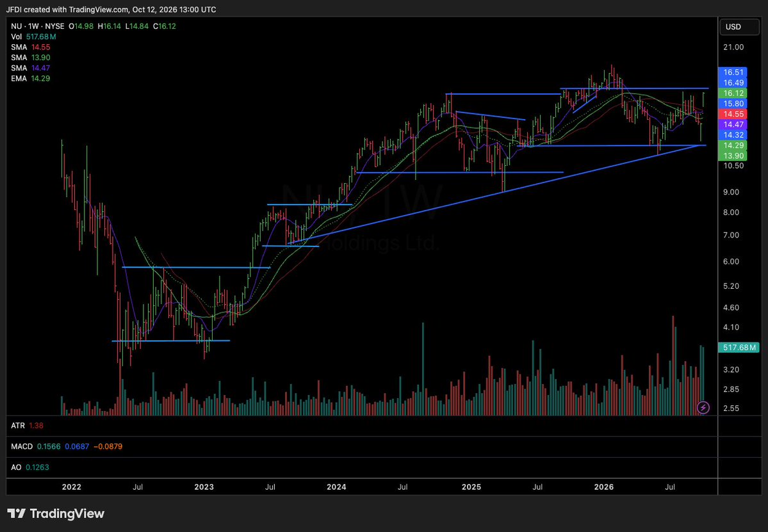Click the 7.00 price axis label
Image resolution: width=768 pixels, height=532 pixels.
[x=731, y=236]
